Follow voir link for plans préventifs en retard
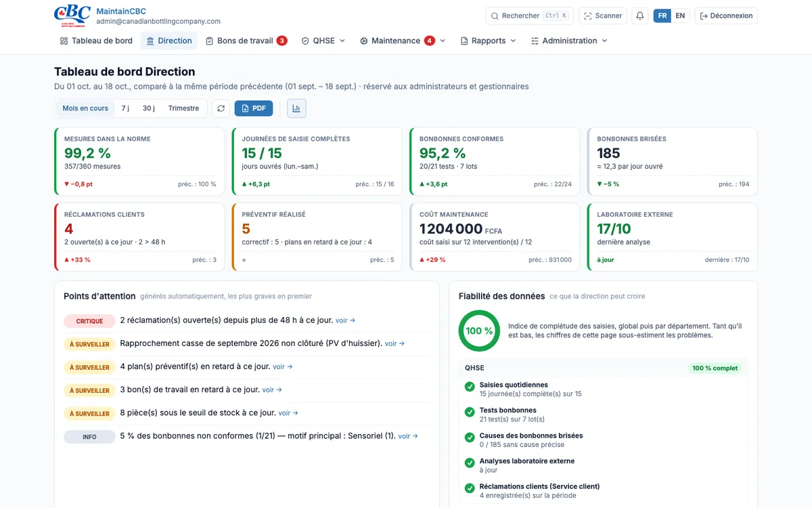 (283, 366)
